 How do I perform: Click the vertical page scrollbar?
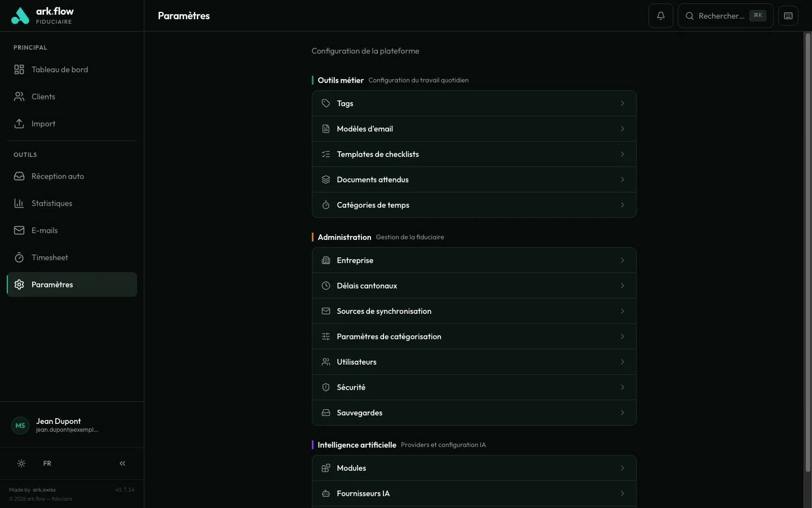807,252
